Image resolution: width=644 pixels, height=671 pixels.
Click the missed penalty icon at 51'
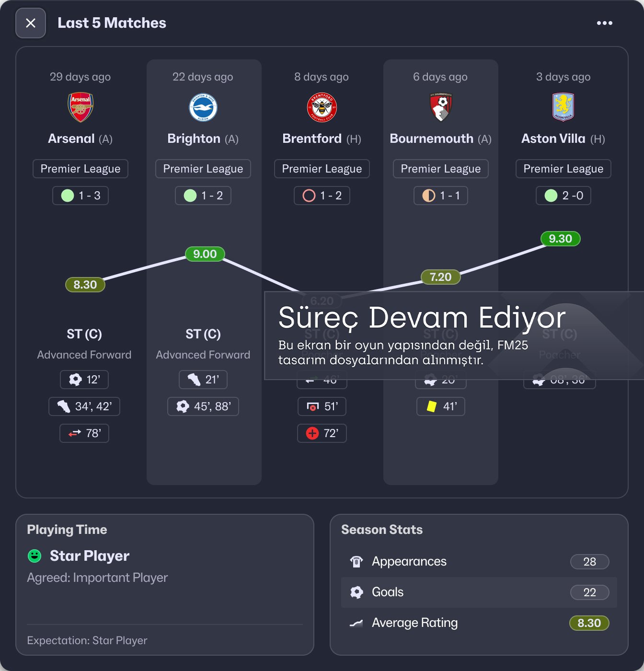(313, 406)
